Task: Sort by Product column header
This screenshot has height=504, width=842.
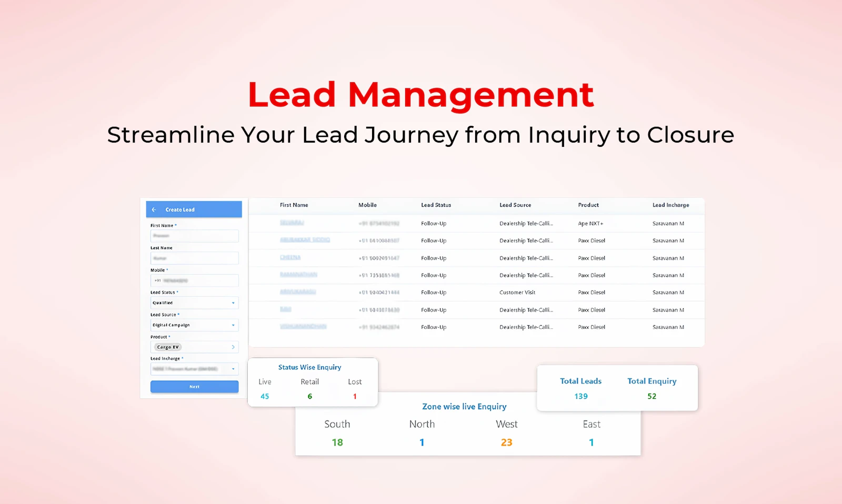Action: point(588,205)
